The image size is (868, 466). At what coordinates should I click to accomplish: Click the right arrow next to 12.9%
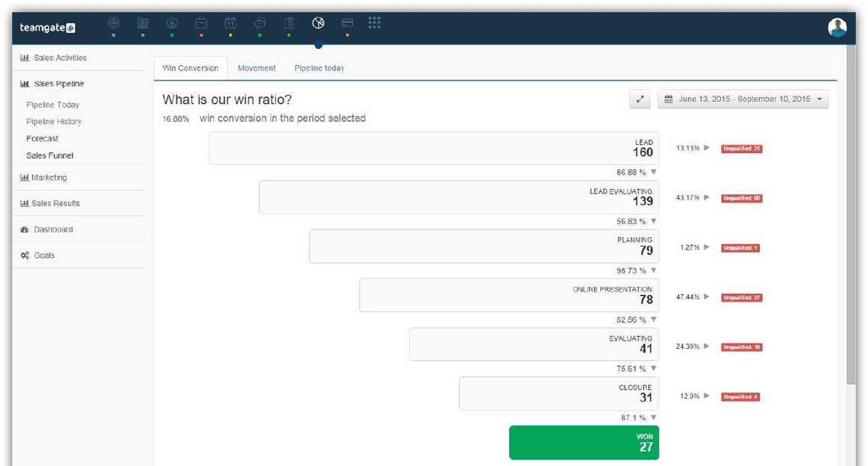click(x=707, y=396)
